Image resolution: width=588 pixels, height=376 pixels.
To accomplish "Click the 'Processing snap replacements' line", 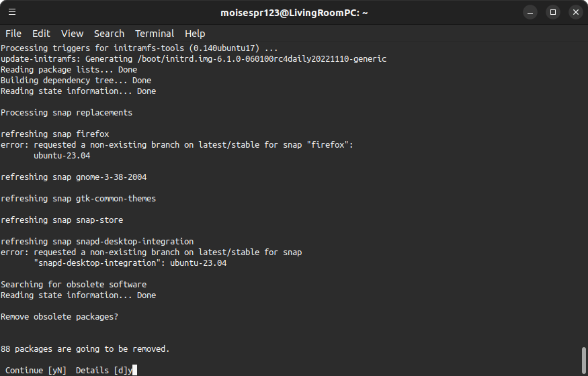I will (67, 113).
